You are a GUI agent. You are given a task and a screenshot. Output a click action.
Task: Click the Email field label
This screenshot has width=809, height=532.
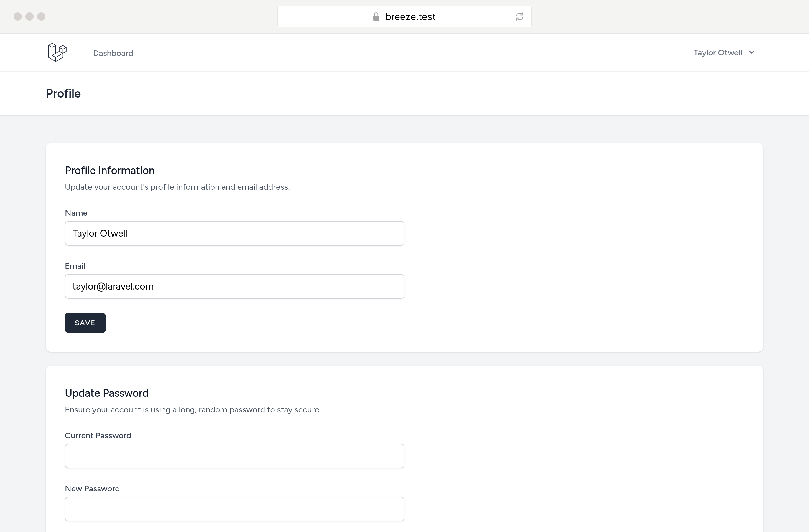tap(75, 266)
